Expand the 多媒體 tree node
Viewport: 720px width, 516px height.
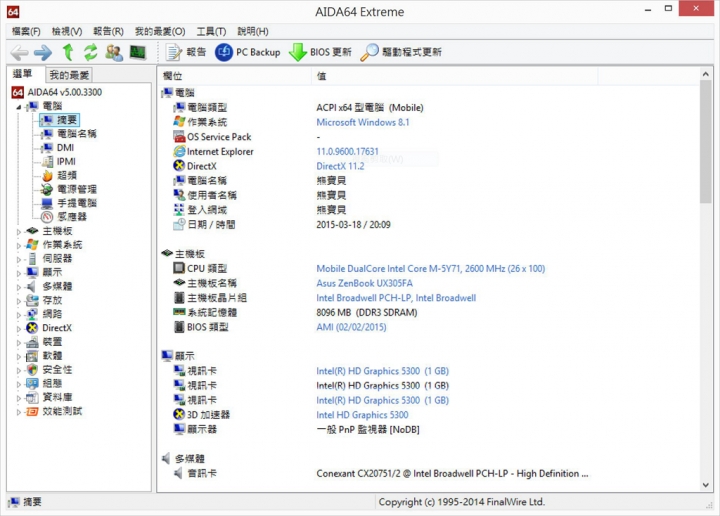[19, 287]
